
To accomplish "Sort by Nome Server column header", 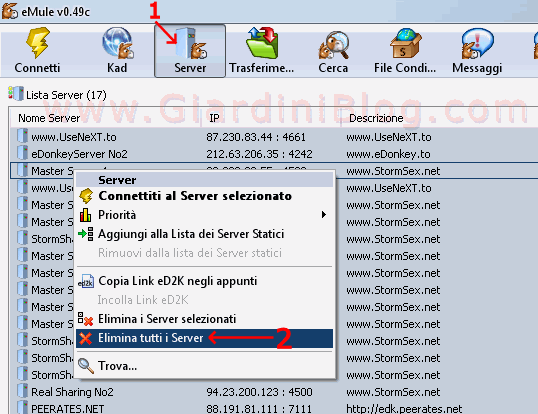I will click(49, 118).
